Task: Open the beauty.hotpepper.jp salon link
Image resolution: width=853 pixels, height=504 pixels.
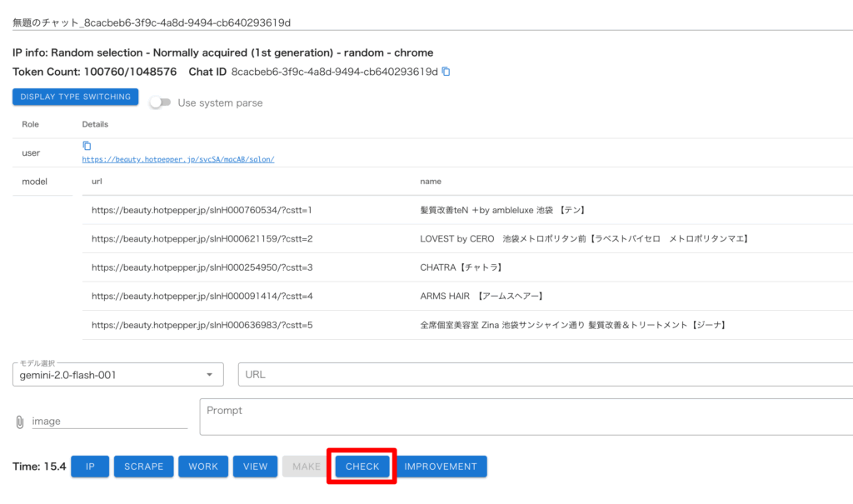Action: click(177, 159)
